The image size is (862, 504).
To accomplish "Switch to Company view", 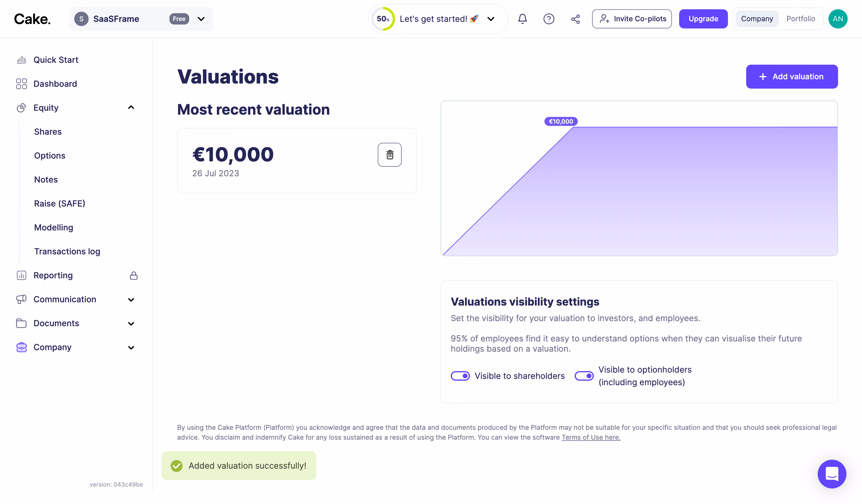I will (x=757, y=19).
